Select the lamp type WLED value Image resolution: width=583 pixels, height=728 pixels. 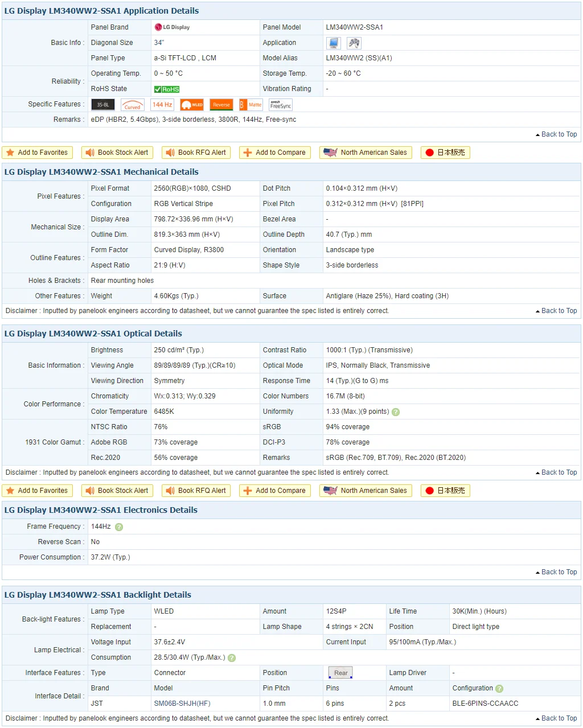(164, 611)
